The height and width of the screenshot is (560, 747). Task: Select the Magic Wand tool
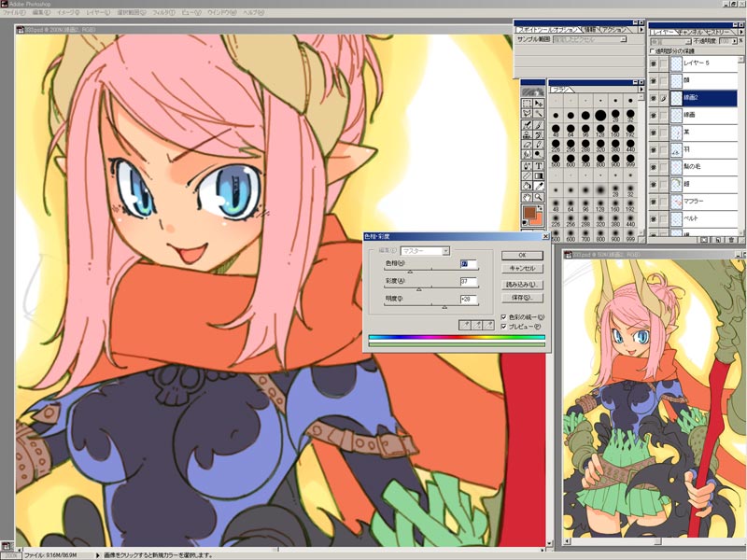539,114
